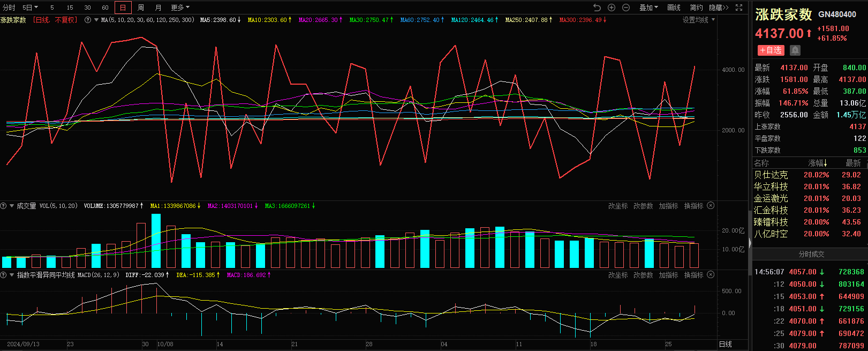Open the 设置均线 dropdown

pos(698,20)
